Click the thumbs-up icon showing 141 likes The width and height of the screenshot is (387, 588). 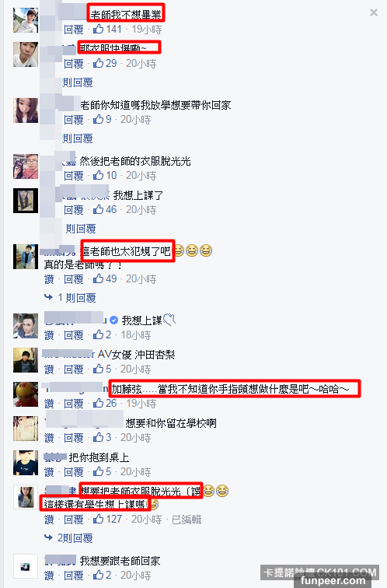[x=99, y=29]
